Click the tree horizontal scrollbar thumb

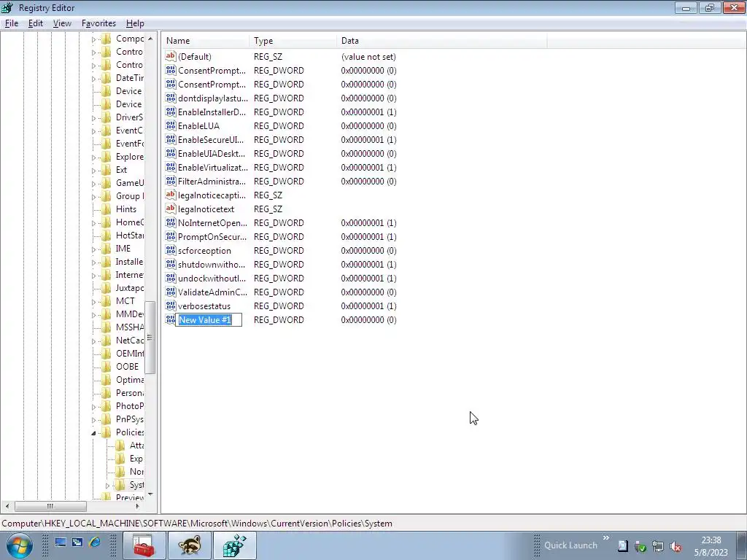coord(50,506)
